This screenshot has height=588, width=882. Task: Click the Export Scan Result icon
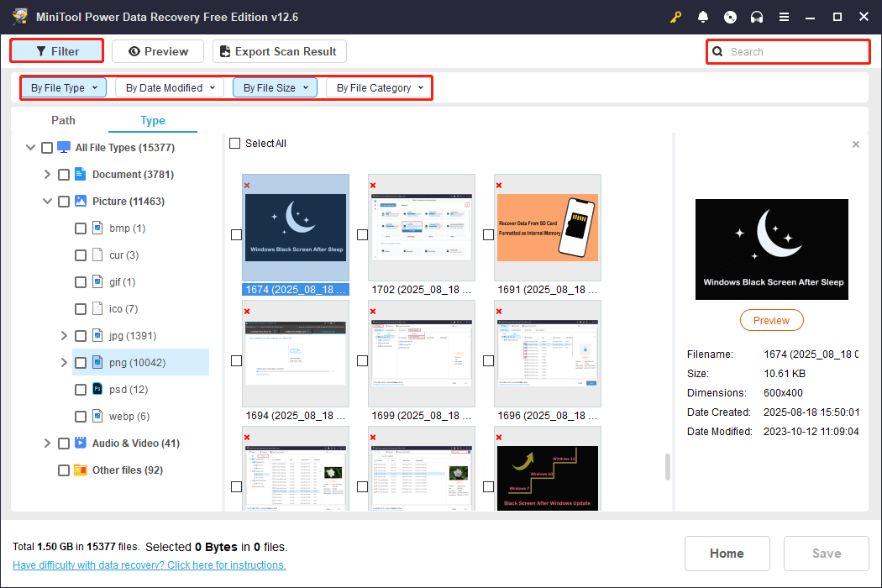click(x=224, y=51)
